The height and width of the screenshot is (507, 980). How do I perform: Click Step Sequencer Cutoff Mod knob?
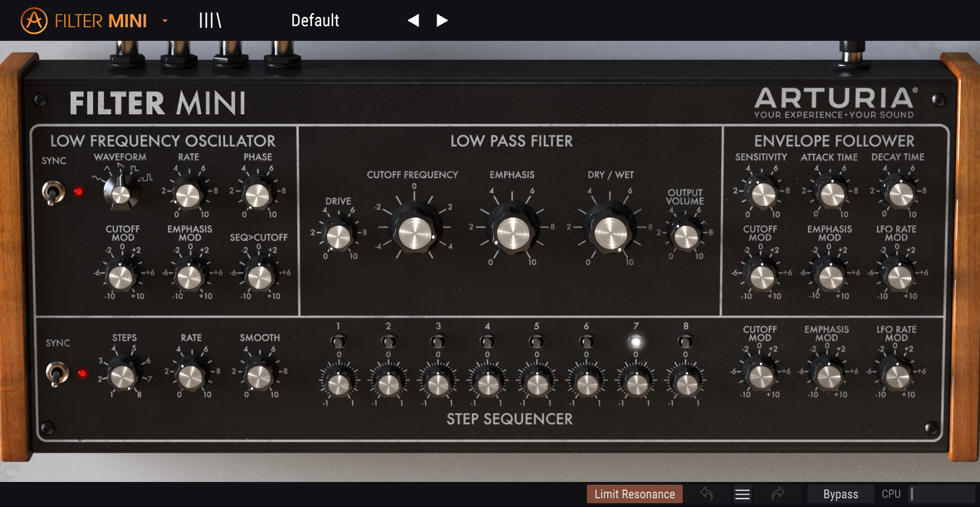pyautogui.click(x=761, y=376)
